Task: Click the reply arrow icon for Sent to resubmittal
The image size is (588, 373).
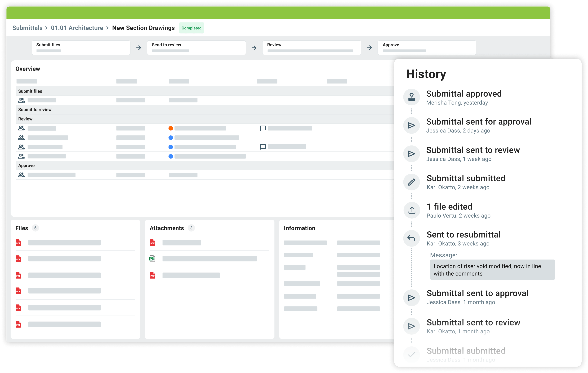Action: 411,238
